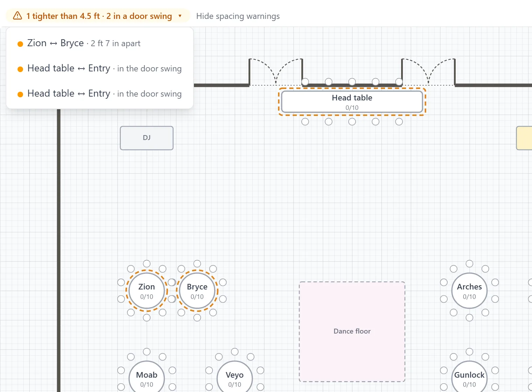Select the Arches round table
Screen dimensions: 532x392
coord(469,291)
